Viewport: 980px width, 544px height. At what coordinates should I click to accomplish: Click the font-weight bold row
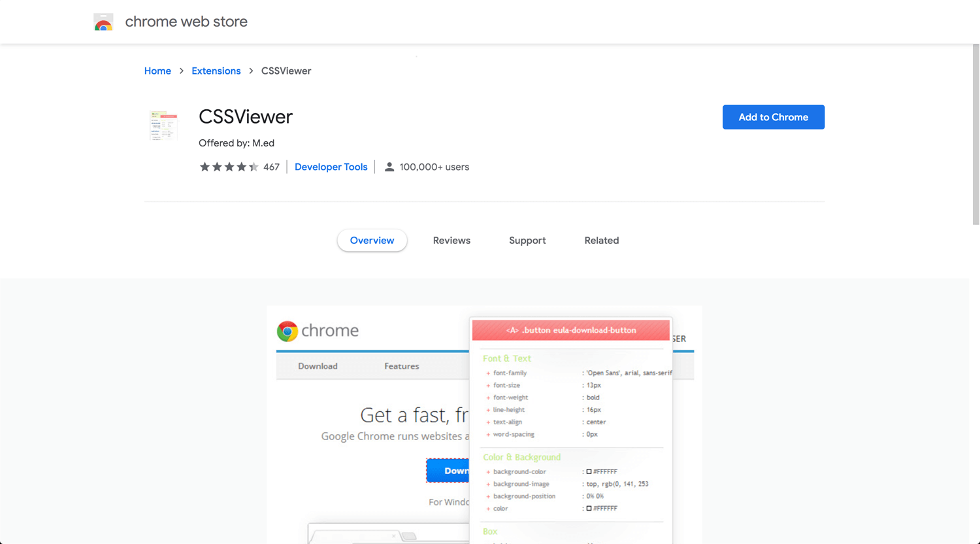(x=542, y=398)
